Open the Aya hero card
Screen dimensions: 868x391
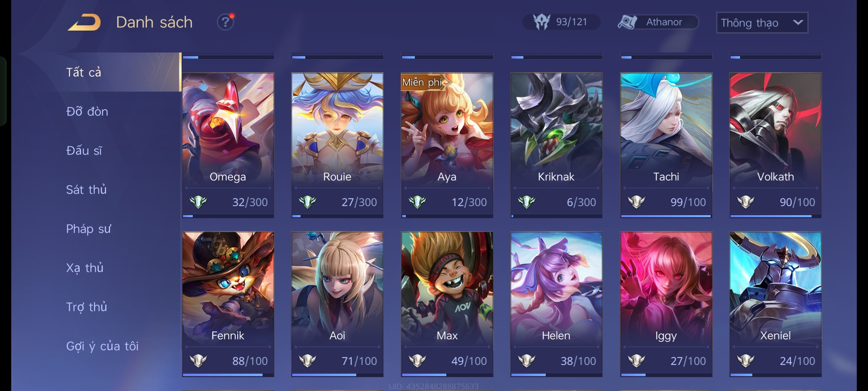coord(447,145)
